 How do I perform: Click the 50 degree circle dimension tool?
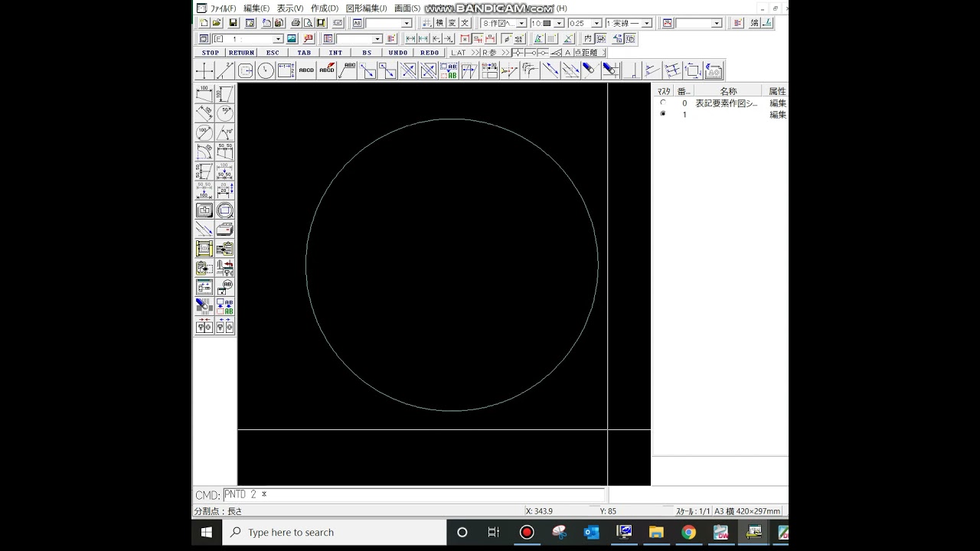coord(225,113)
